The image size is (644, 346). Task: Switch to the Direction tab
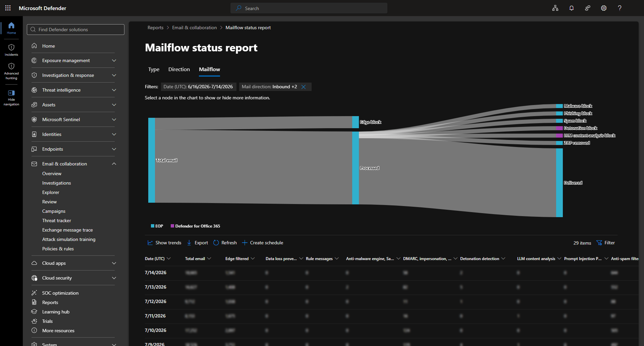pos(179,69)
